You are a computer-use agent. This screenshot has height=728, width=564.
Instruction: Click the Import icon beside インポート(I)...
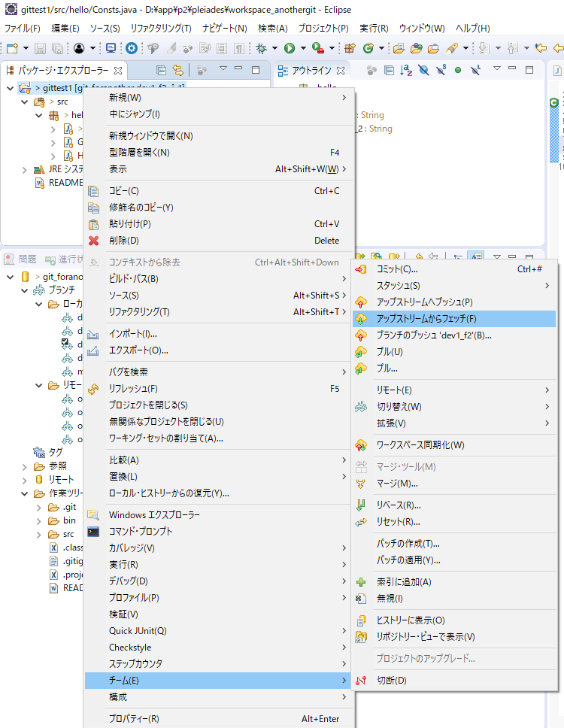pos(93,334)
